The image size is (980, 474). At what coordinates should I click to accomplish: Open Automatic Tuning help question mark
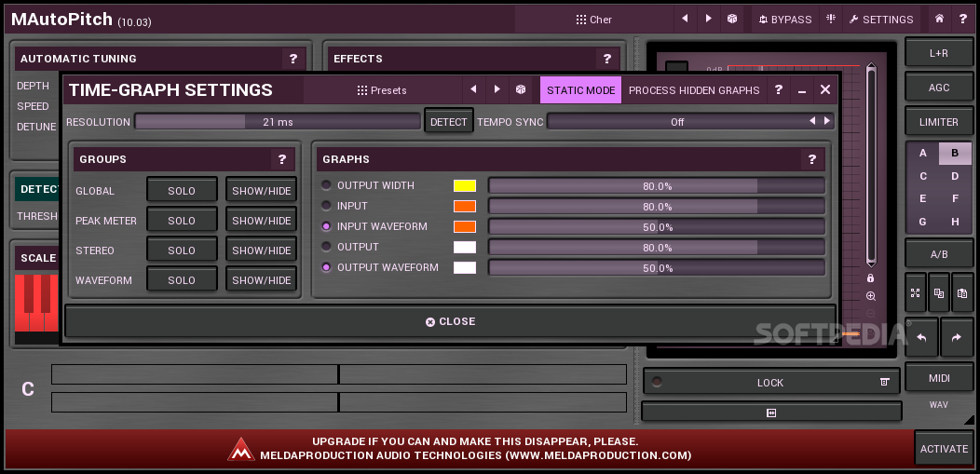(293, 59)
